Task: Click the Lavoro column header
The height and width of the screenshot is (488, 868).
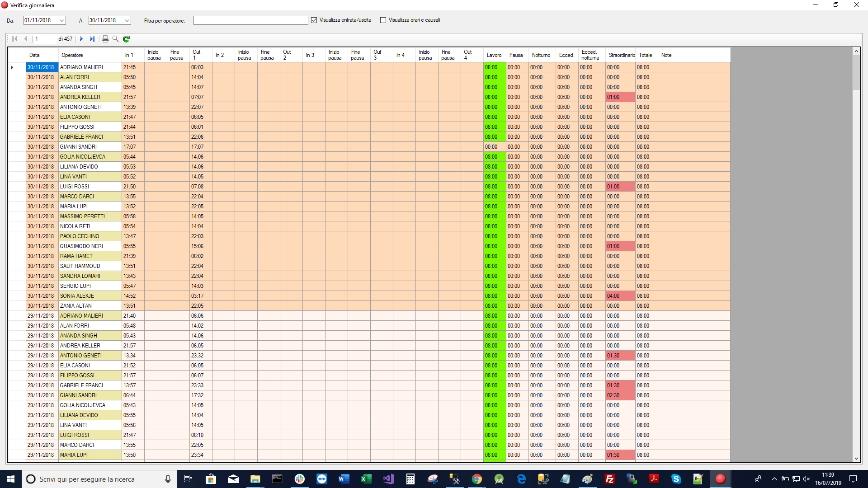Action: [x=494, y=55]
